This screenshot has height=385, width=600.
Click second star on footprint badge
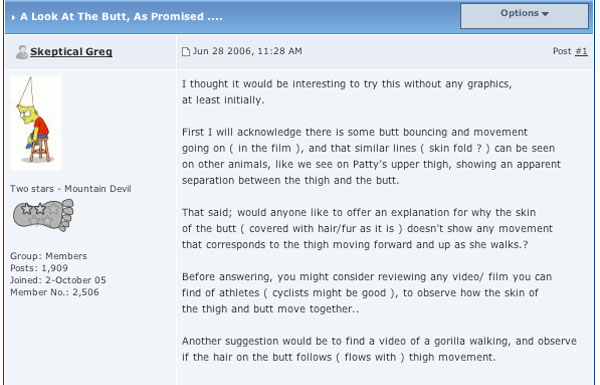point(40,209)
